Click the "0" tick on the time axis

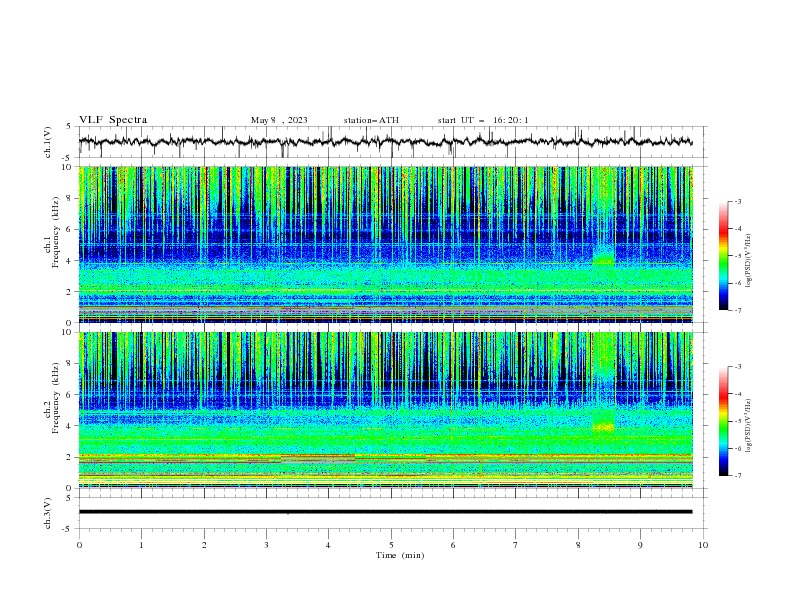(x=79, y=545)
